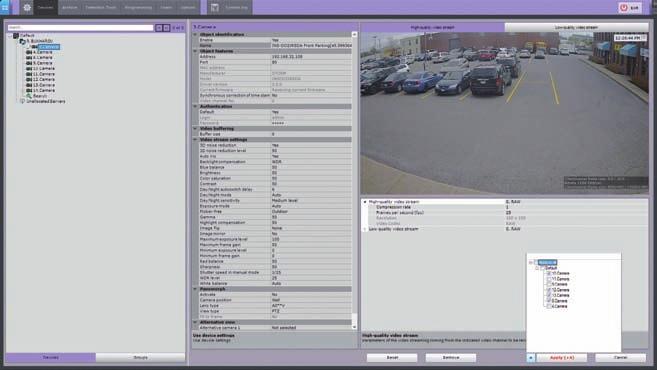The image size is (657, 370).
Task: Switch to the Low-quality video stream tab
Action: click(x=577, y=28)
